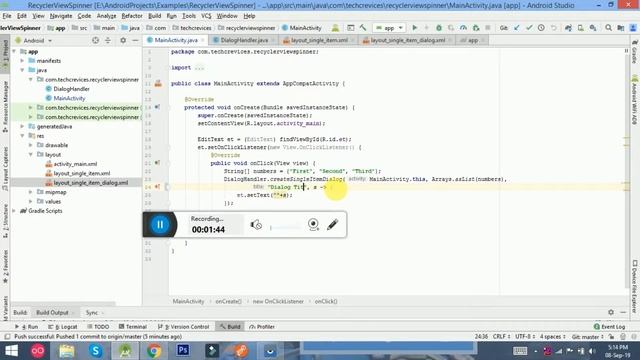The image size is (640, 360).
Task: Mute audio in recorder widget
Action: click(256, 224)
